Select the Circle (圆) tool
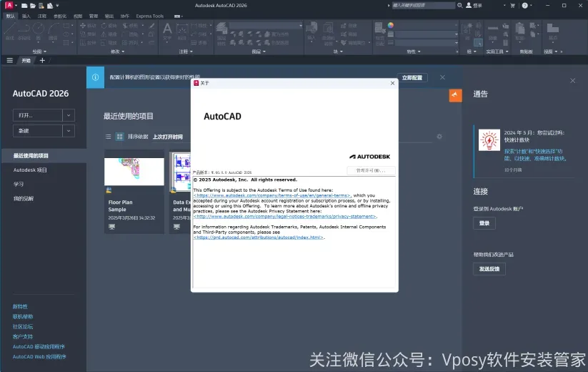 click(x=39, y=31)
